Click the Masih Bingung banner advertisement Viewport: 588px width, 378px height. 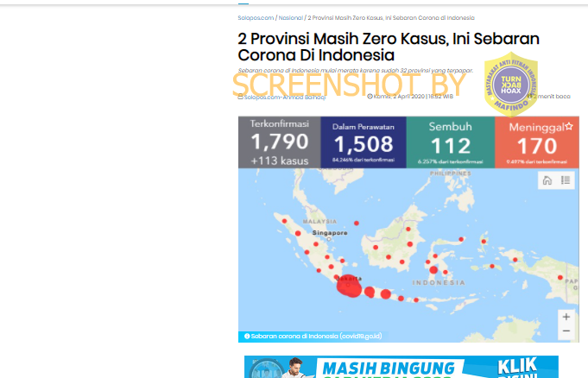click(401, 367)
